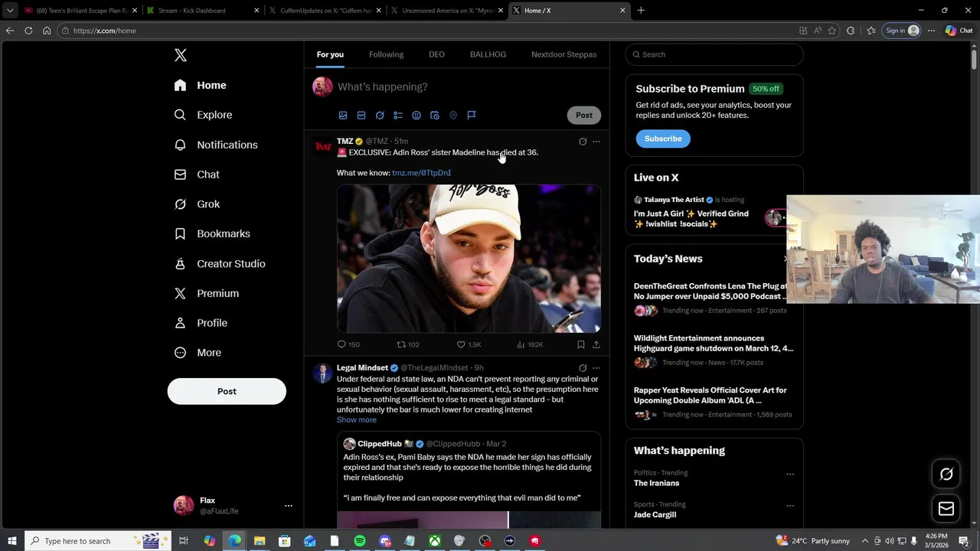This screenshot has width=980, height=551.
Task: Open more options on TMZ post
Action: tap(596, 142)
